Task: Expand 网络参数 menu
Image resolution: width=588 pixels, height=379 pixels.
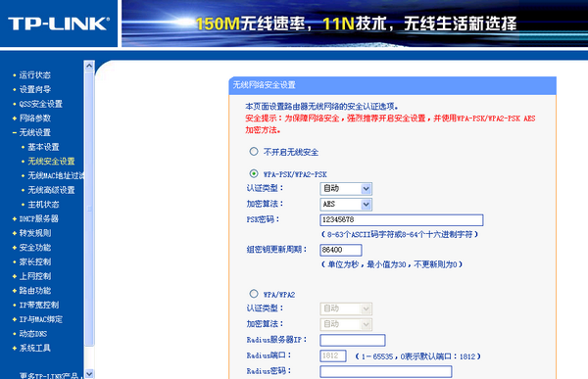Action: pos(35,118)
